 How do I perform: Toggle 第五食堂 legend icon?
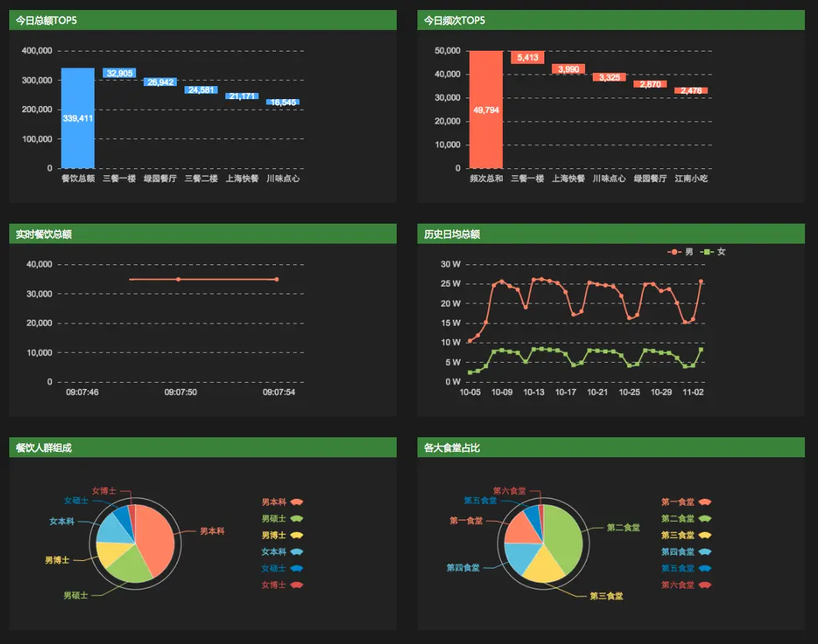[705, 569]
